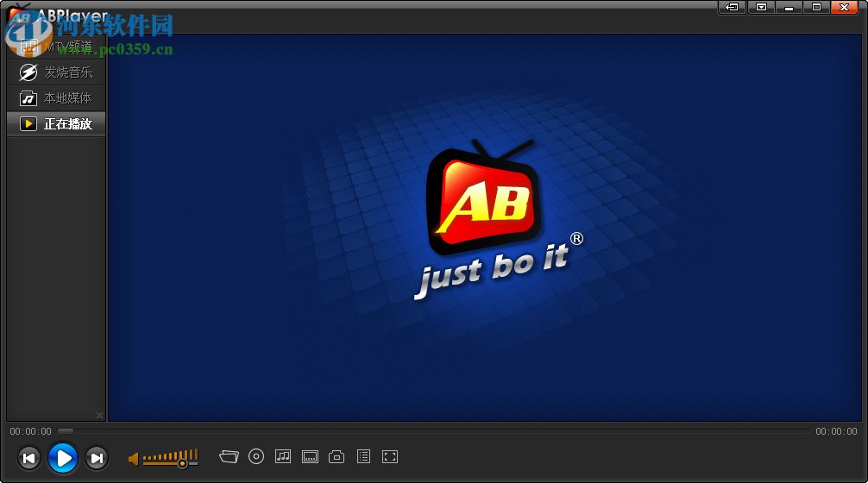Open a file using the folder icon
The image size is (868, 483).
click(x=229, y=456)
